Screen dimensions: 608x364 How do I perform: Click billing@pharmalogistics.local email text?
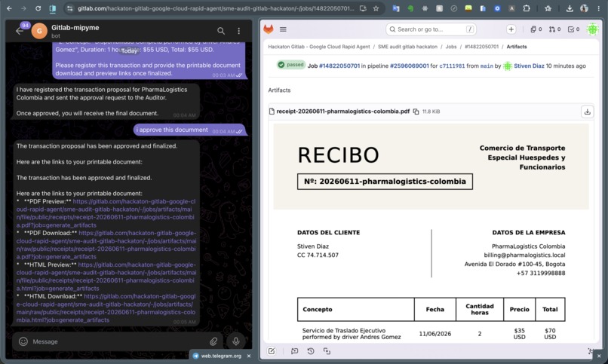click(524, 255)
